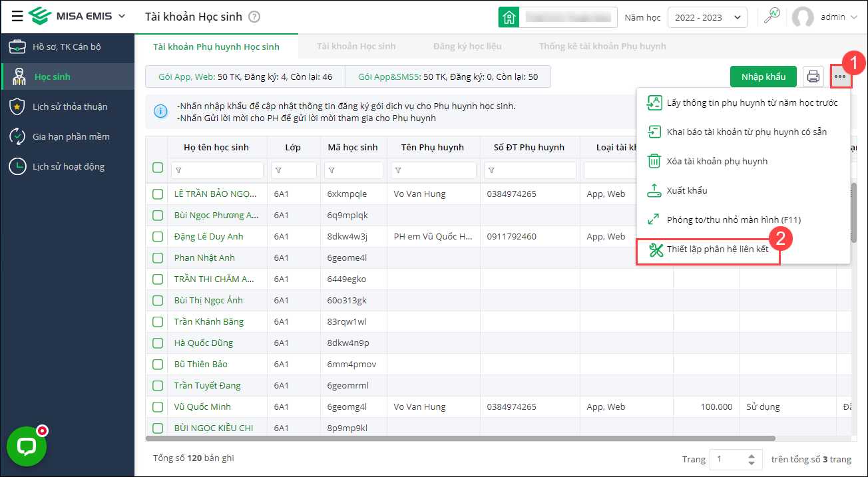Screen dimensions: 868x477
Task: Click the Phóng to/thu nhỏ màn hình expand arrows icon
Action: [x=655, y=220]
